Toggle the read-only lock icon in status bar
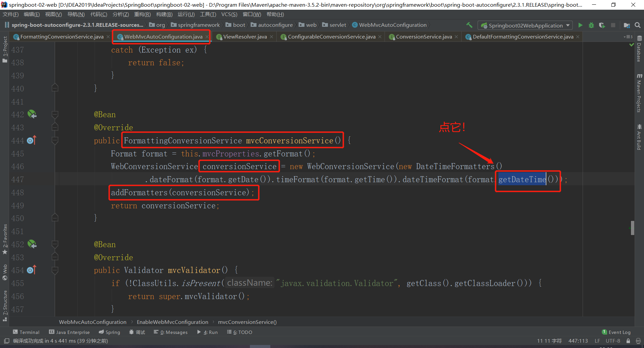This screenshot has width=644, height=348. point(628,341)
